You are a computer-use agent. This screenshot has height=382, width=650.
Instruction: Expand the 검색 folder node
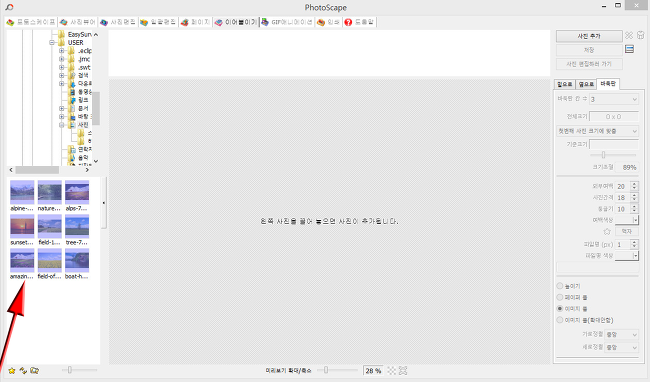[62, 75]
